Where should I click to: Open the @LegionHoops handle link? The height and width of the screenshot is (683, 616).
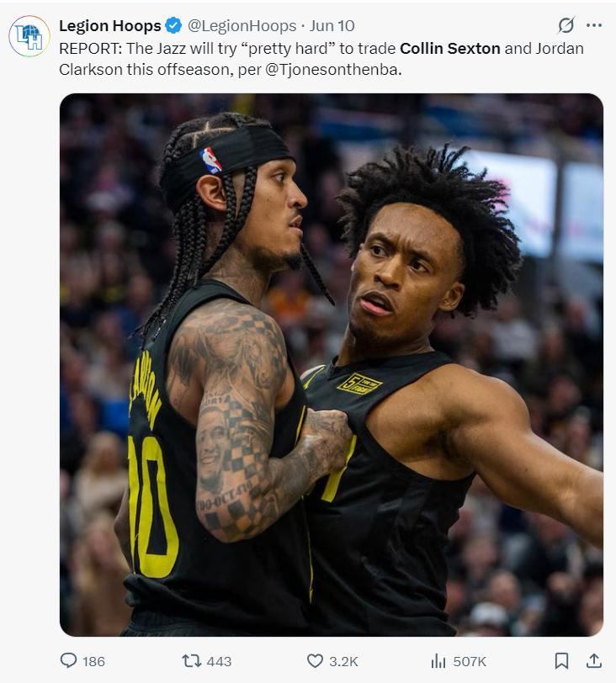click(x=242, y=26)
